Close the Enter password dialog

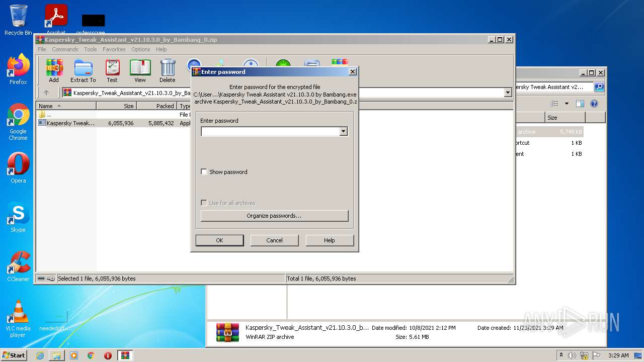[352, 72]
